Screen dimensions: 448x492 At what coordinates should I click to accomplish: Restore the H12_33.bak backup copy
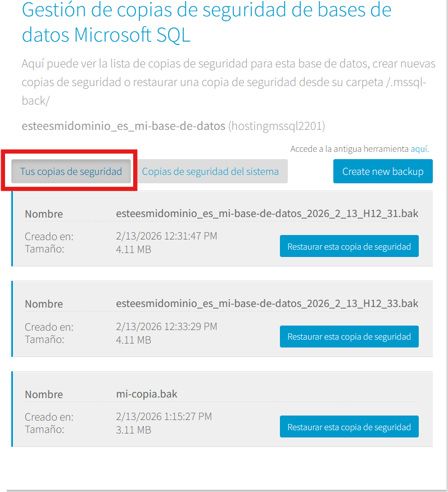click(349, 336)
